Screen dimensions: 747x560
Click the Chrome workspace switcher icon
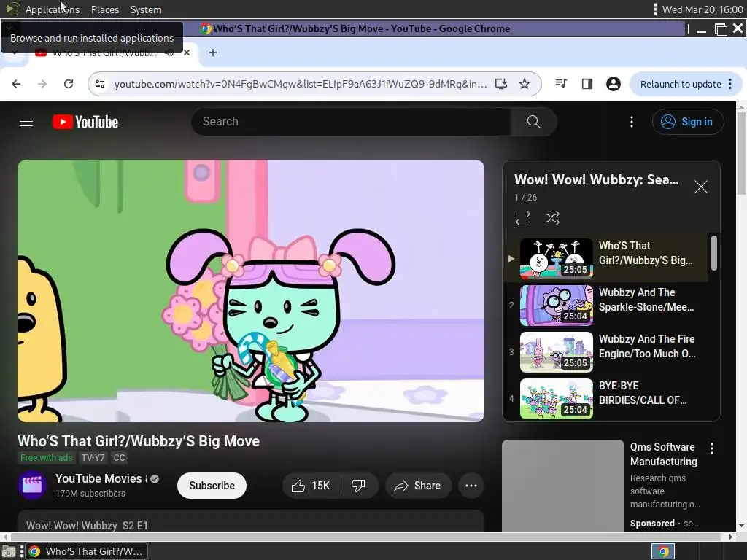(663, 551)
